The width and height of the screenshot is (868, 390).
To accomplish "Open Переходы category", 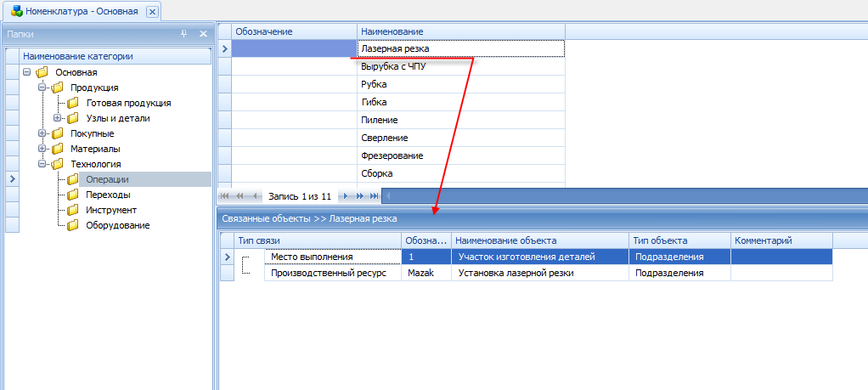I will [x=108, y=195].
